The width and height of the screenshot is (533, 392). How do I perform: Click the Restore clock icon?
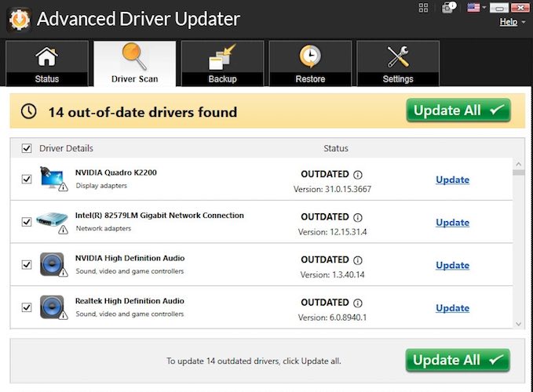click(310, 56)
